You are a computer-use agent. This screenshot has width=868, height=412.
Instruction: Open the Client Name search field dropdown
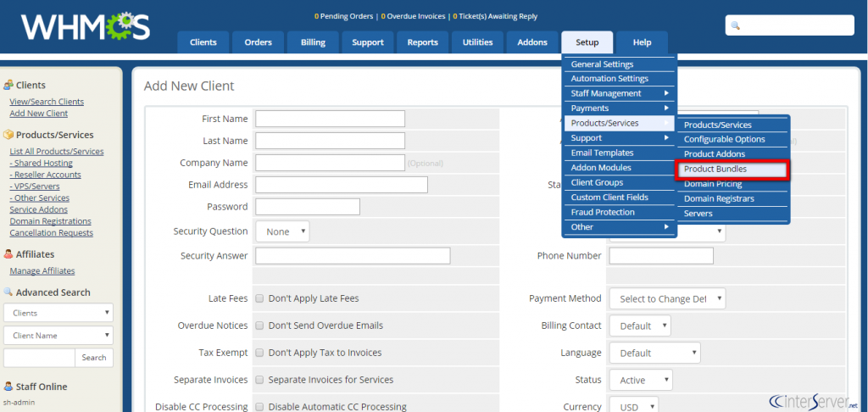point(58,336)
